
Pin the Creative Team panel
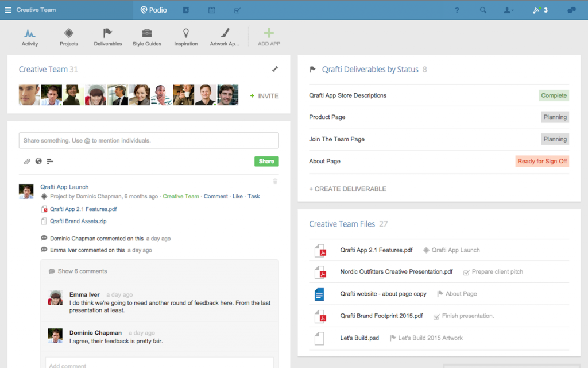tap(275, 68)
